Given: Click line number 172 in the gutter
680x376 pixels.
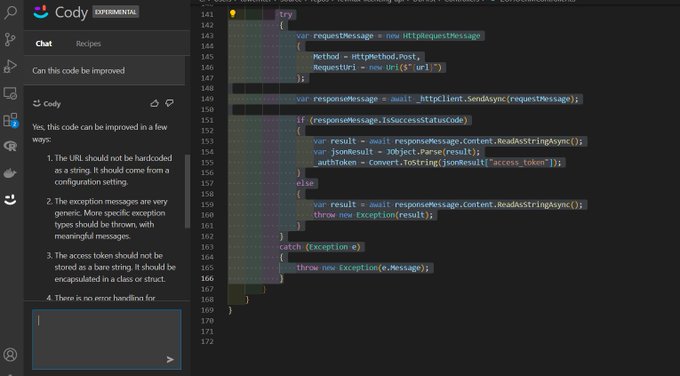Looking at the screenshot, I should (x=207, y=341).
